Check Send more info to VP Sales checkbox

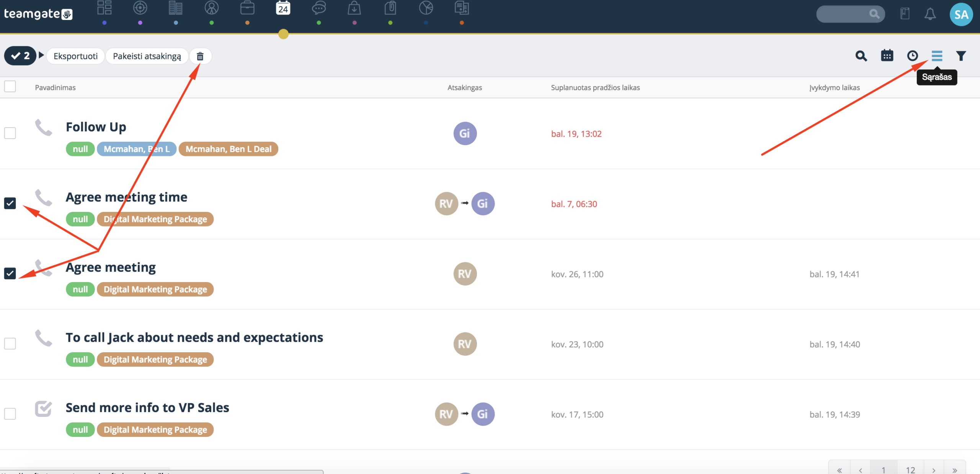pyautogui.click(x=10, y=414)
